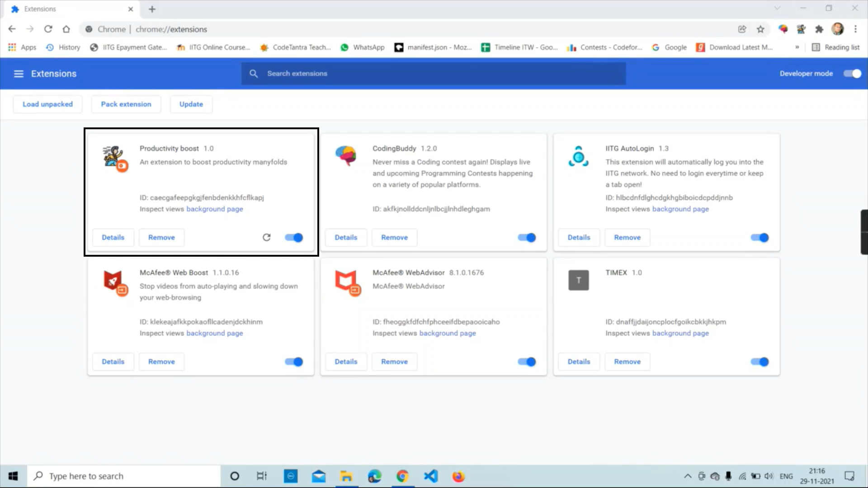Turn off the CodingBuddy extension
This screenshot has height=488, width=868.
click(527, 237)
